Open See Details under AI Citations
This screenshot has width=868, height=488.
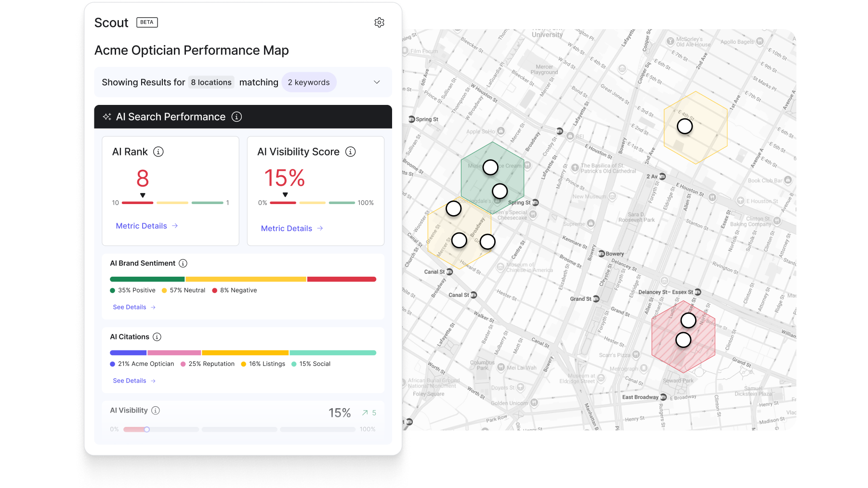[x=134, y=381]
